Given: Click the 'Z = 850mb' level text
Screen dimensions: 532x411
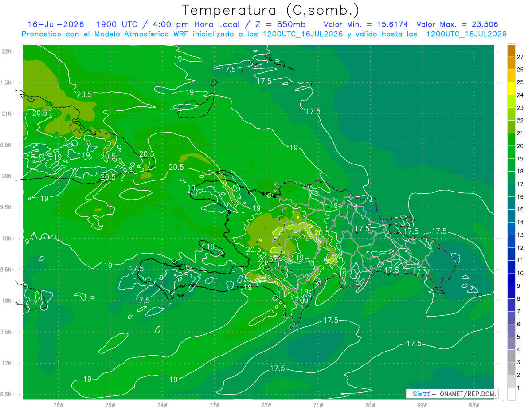Looking at the screenshot, I should [280, 24].
